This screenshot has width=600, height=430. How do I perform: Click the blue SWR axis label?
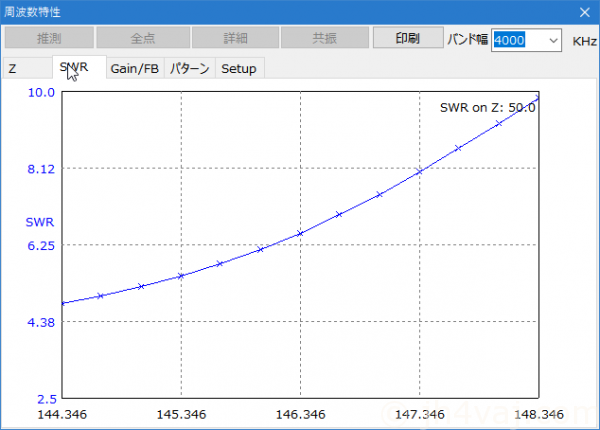point(40,220)
